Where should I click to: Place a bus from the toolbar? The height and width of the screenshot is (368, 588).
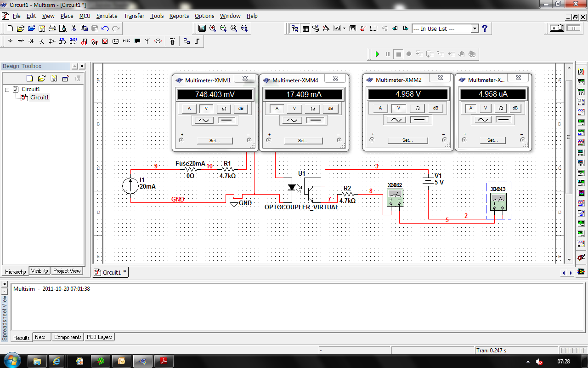(x=197, y=41)
